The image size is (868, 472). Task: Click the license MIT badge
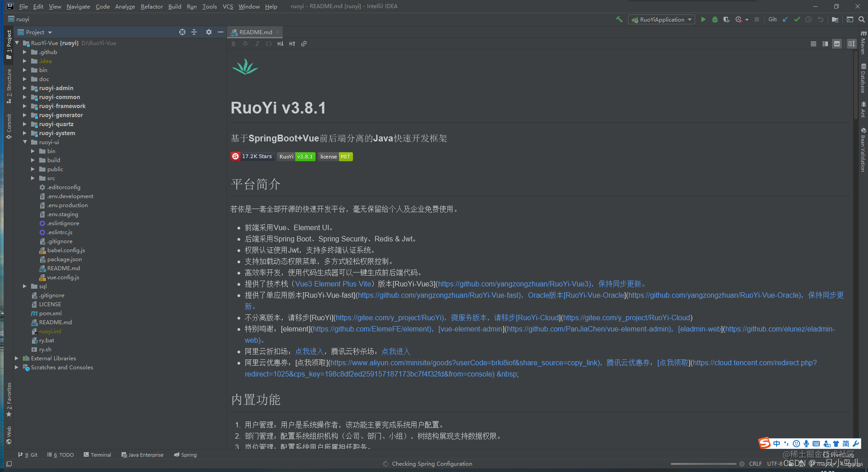coord(335,157)
